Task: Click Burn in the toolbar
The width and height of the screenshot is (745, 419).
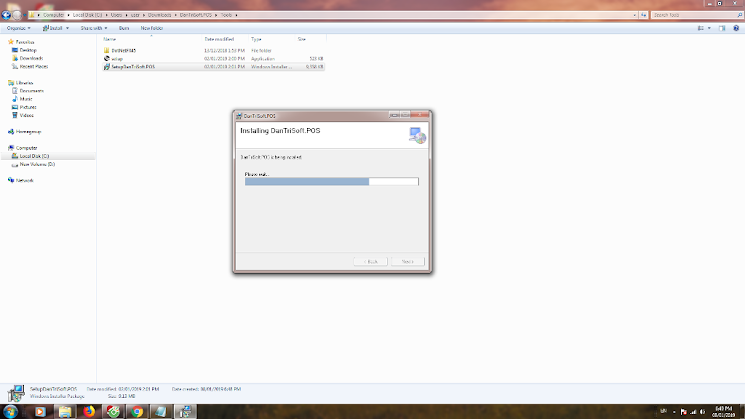Action: tap(124, 28)
